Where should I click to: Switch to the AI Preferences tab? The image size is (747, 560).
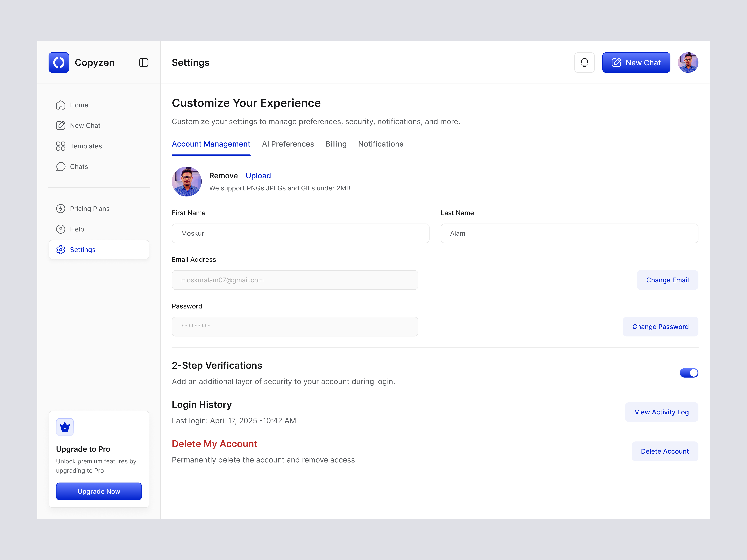click(288, 144)
